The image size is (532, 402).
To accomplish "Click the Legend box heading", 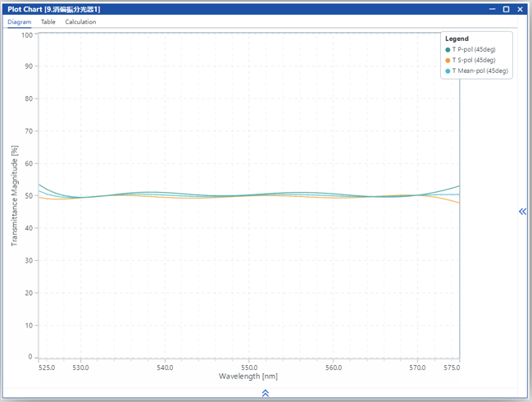I will click(457, 39).
